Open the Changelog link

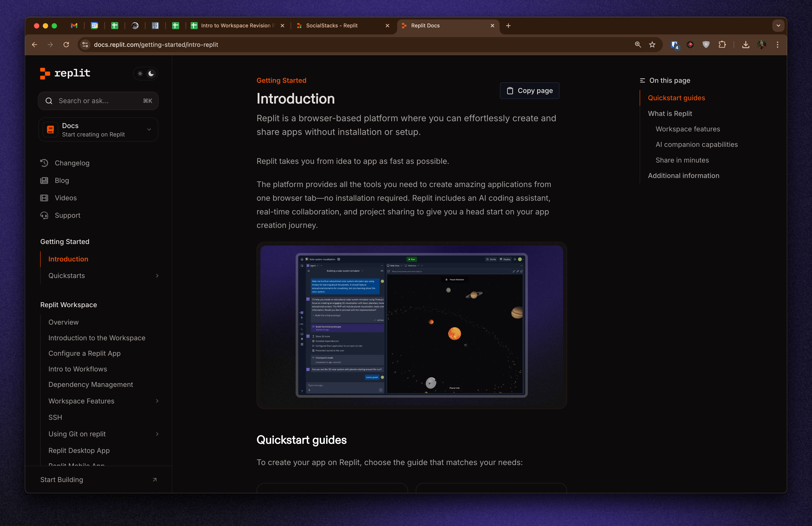point(72,163)
